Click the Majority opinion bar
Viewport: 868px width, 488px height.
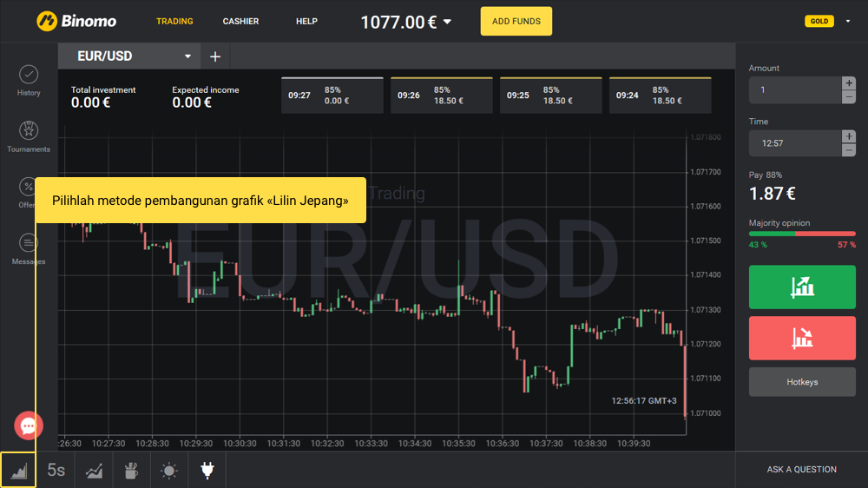tap(802, 234)
